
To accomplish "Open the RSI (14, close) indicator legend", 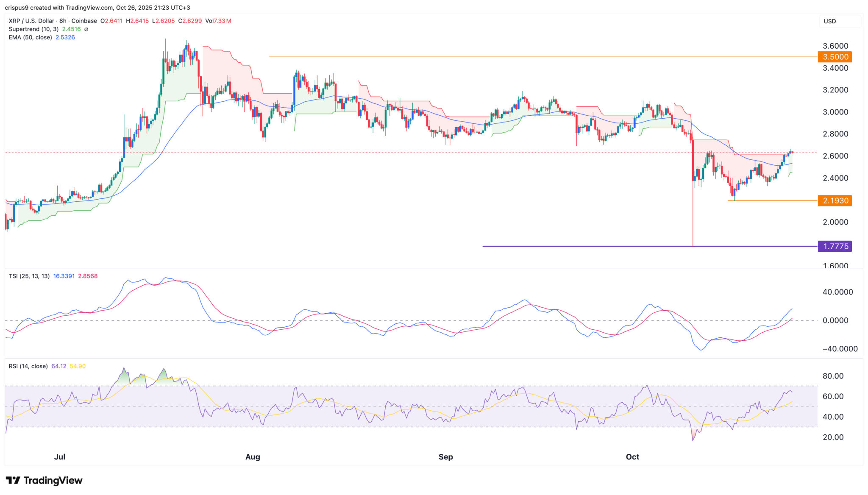I will [x=29, y=366].
